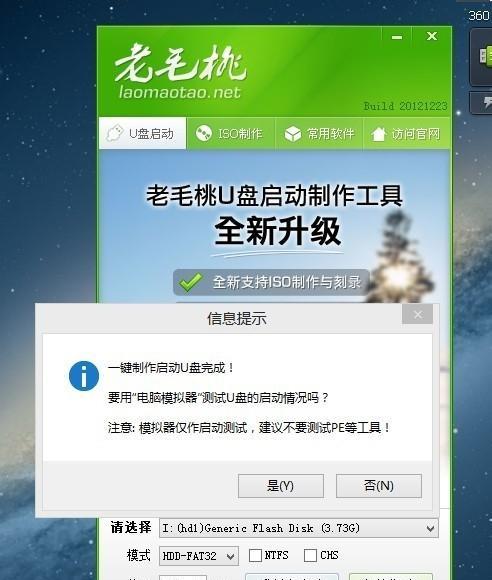Click the 360 USB widget icon on desktop

pyautogui.click(x=484, y=56)
